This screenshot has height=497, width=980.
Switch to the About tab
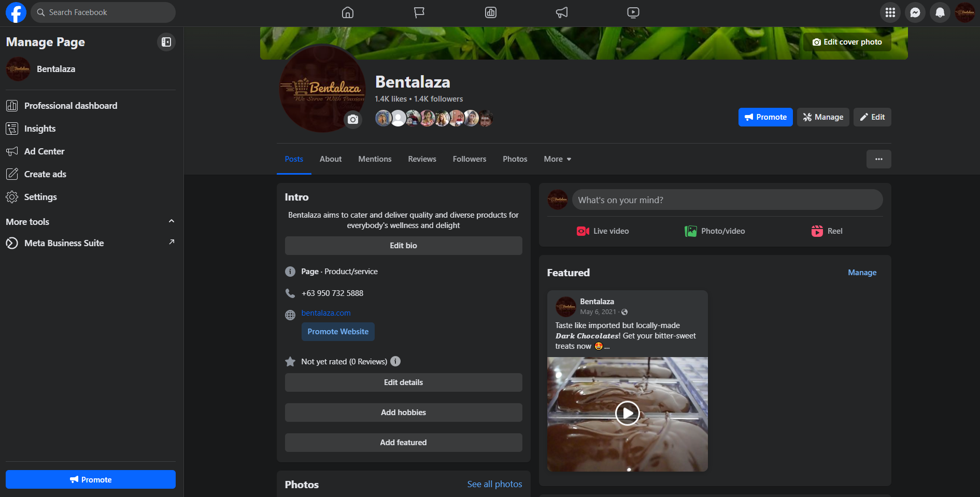(331, 159)
